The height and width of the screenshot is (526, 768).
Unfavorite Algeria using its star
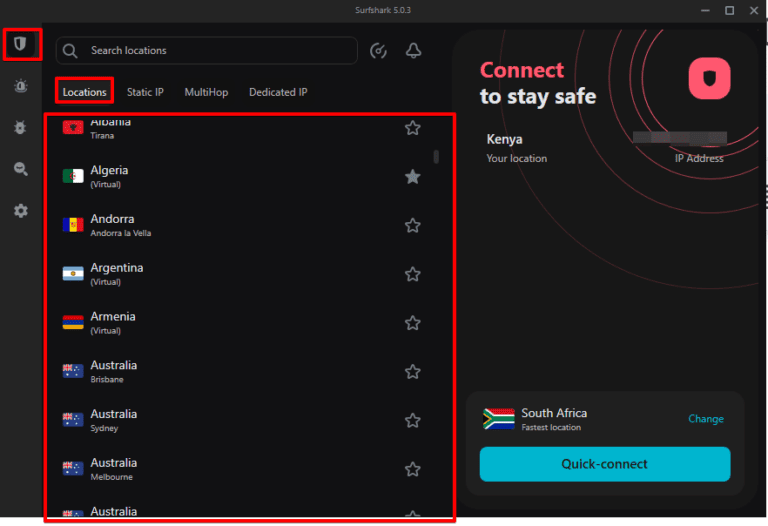412,177
